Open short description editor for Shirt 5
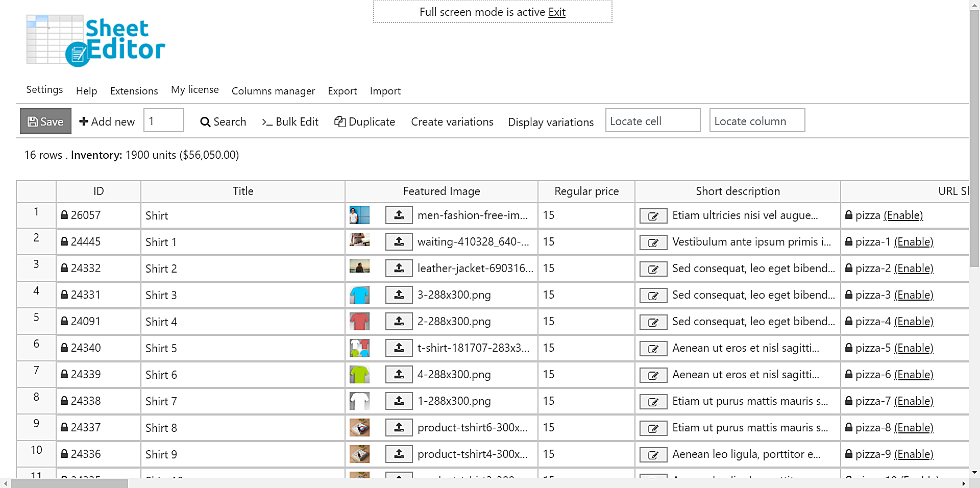 coord(653,349)
